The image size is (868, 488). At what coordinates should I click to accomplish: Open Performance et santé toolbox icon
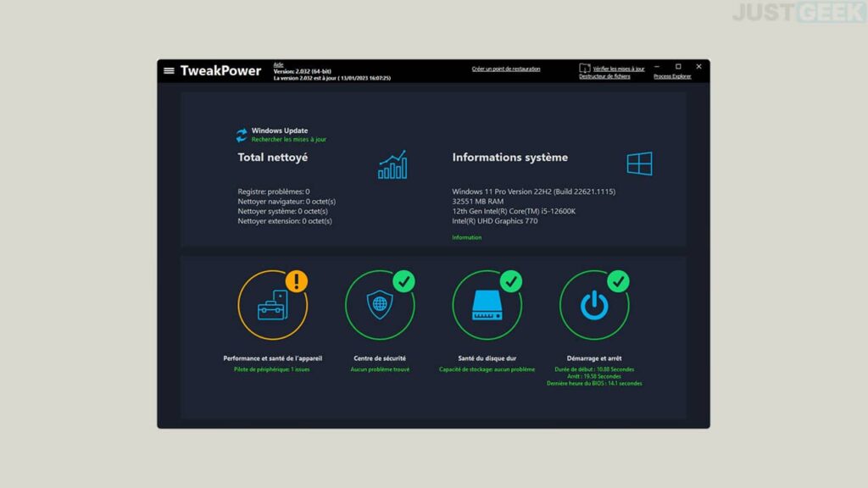[x=272, y=305]
